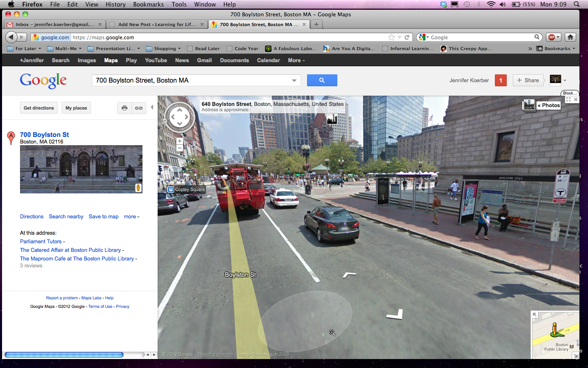Click the user photo icon in Street View
588x368 pixels.
(332, 119)
